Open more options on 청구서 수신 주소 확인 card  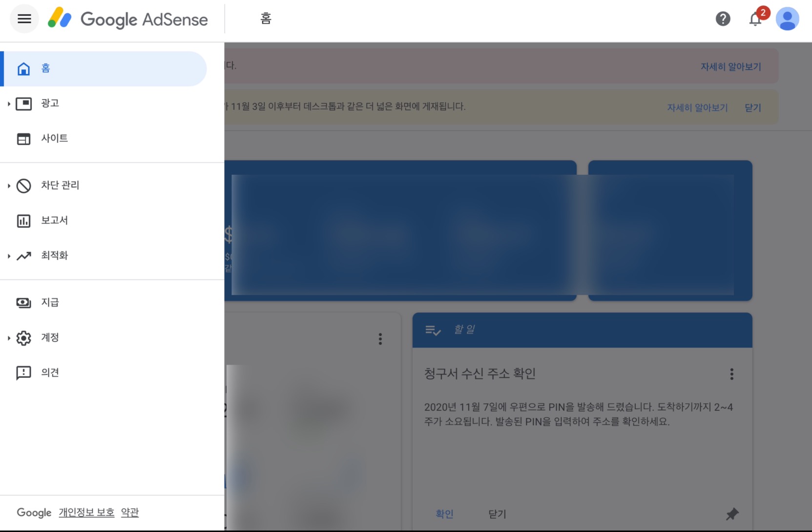click(731, 374)
